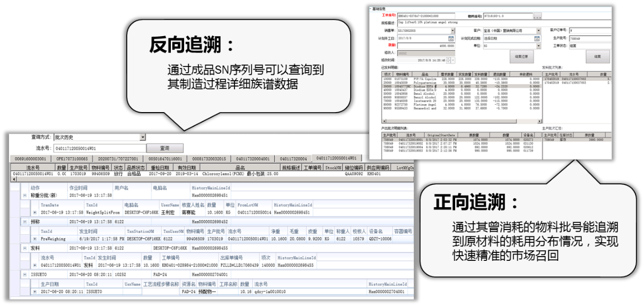Click the 生产批号 input showing 708049
The width and height of the screenshot is (644, 306).
(x=589, y=38)
